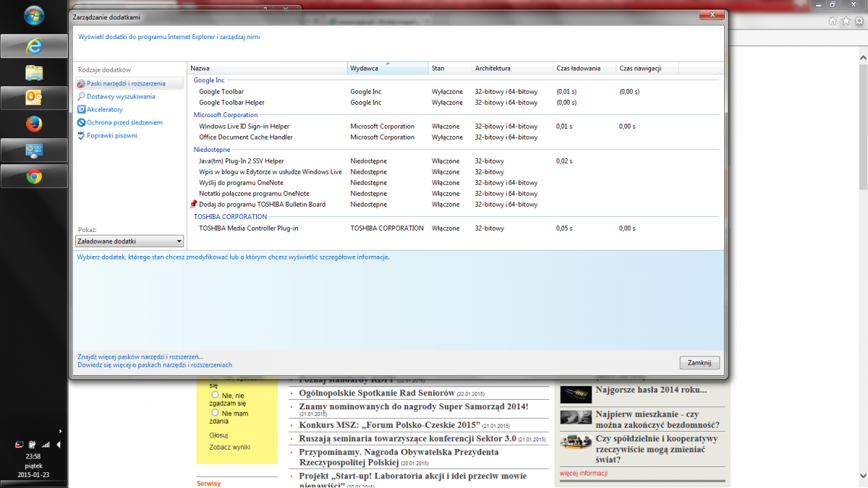Viewport: 868px width, 488px height.
Task: Click the Paski narzędzi i rozszerzenia icon
Action: pos(81,84)
